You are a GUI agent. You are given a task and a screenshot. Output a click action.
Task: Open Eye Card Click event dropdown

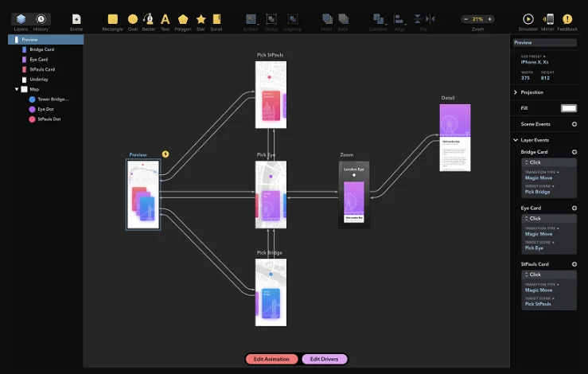(x=549, y=218)
